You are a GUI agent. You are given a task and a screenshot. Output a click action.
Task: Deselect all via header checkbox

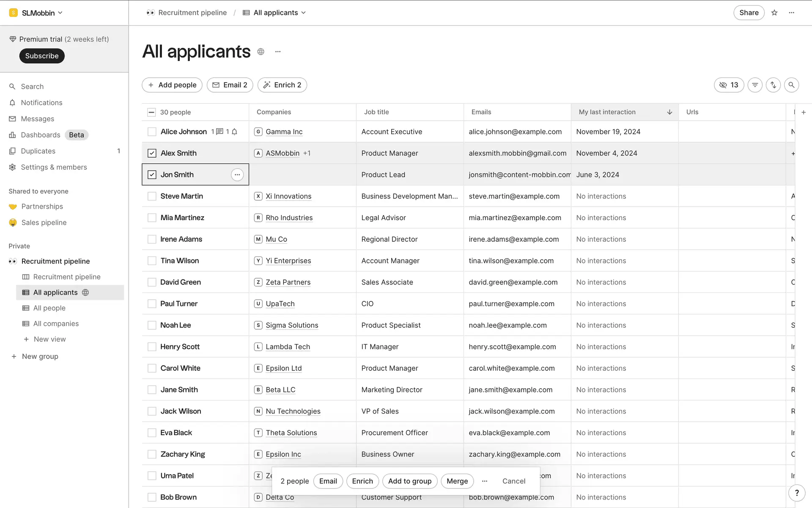[151, 112]
